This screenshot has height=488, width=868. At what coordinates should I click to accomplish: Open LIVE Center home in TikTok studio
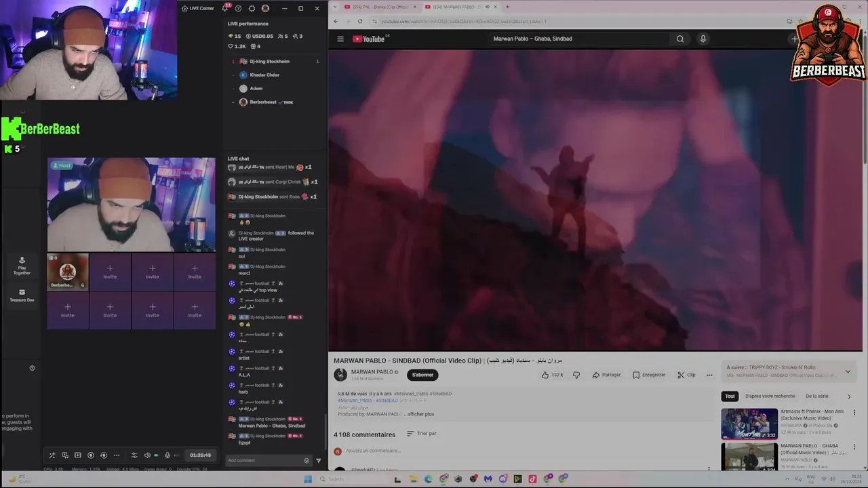pyautogui.click(x=197, y=8)
